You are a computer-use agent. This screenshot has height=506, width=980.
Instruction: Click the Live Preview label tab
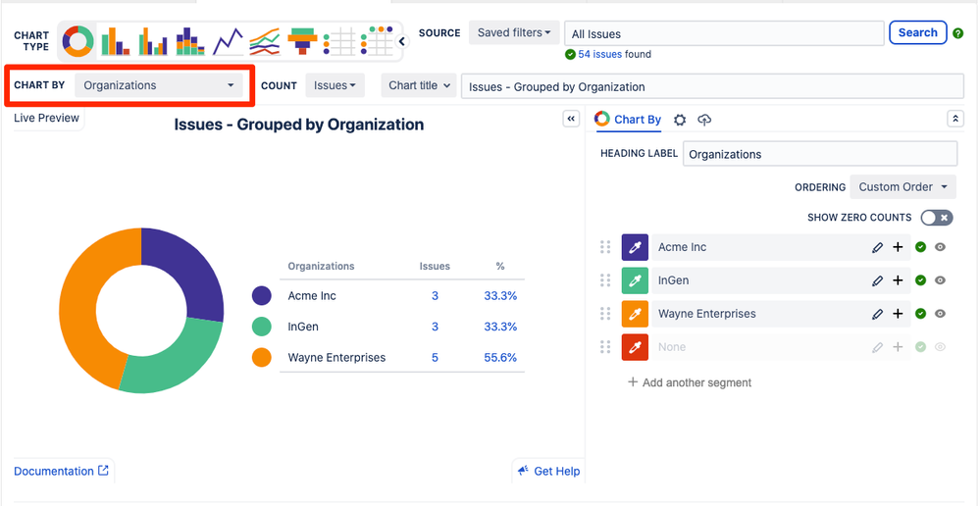[x=47, y=118]
